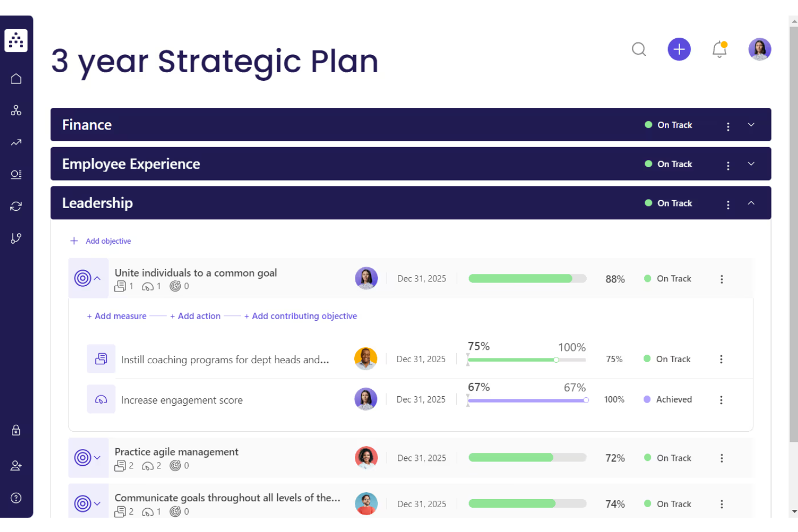Expand the Finance section

click(x=751, y=125)
